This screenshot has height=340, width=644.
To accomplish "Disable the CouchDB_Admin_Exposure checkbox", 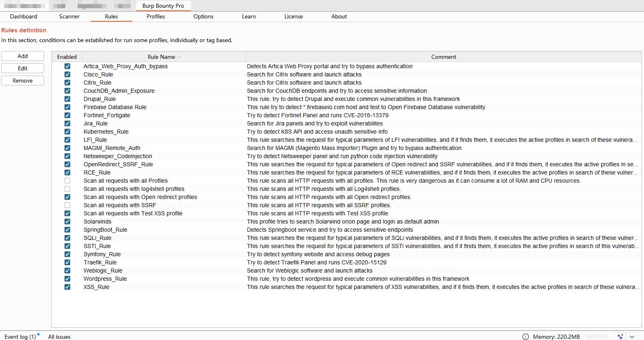I will pos(67,91).
